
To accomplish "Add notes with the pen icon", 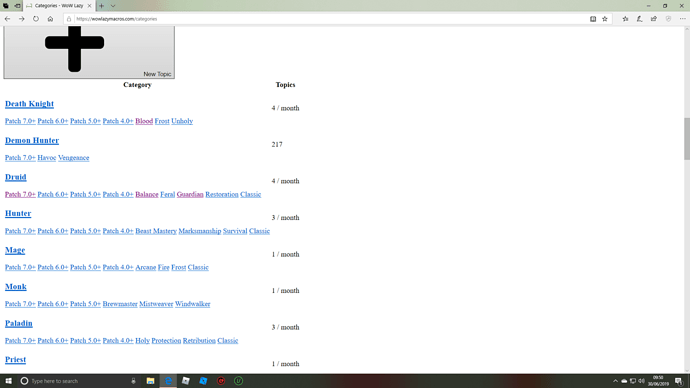I will coord(639,19).
